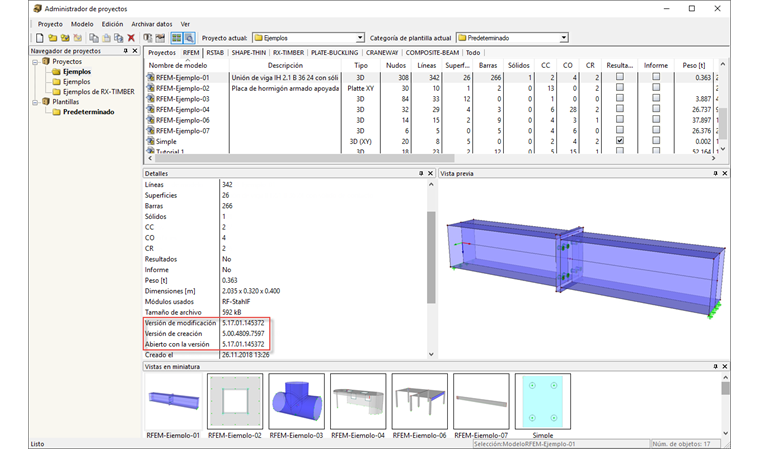Check Resultados box for RFEM-Ejemplo-07
Image resolution: width=760 pixels, height=449 pixels.
[x=620, y=129]
